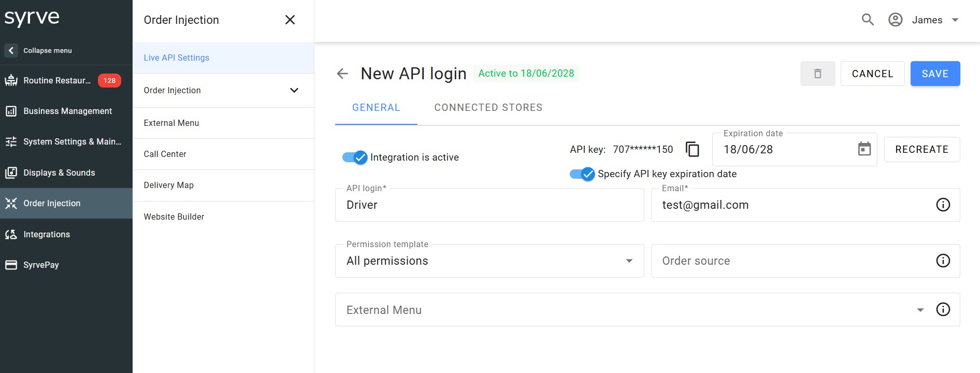Click the Order source input field
The width and height of the screenshot is (980, 373).
805,261
